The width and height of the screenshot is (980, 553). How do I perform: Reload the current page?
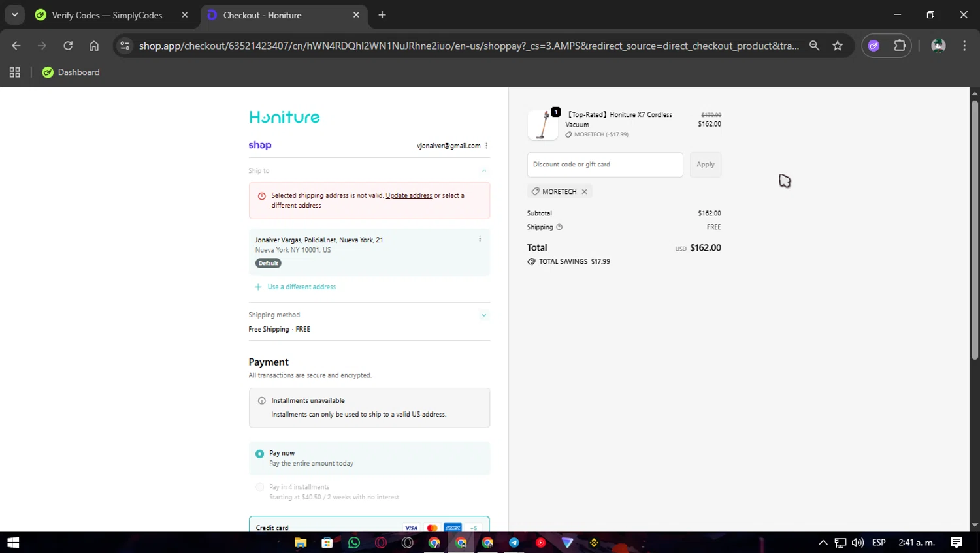(68, 46)
